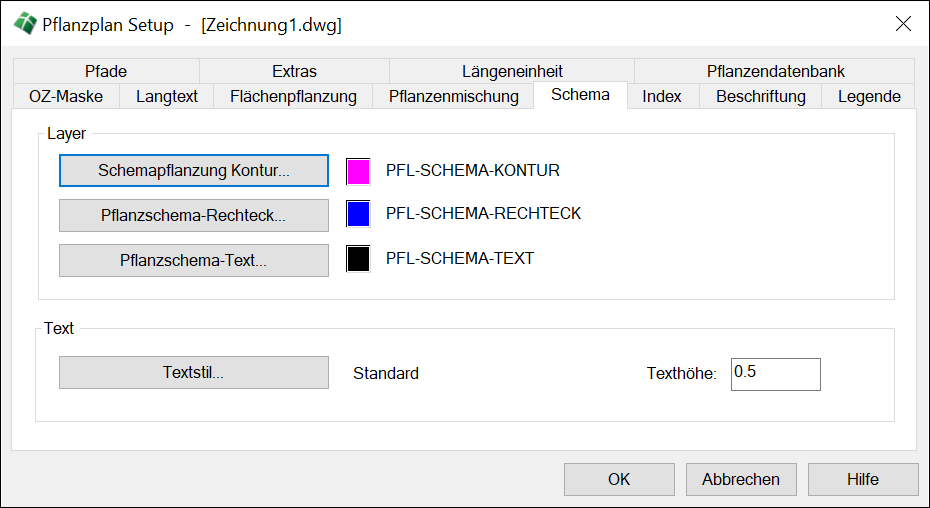Click the black PFL-SCHEMA-TEXT color swatch

point(358,259)
